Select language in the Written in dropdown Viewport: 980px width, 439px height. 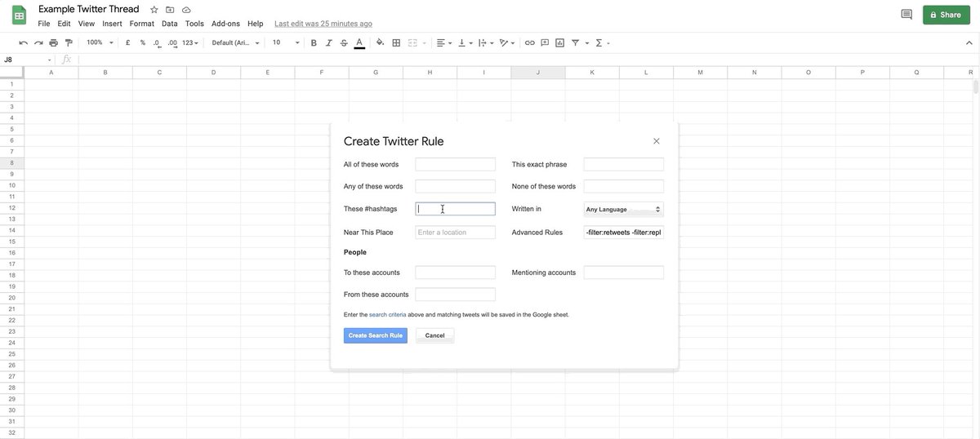point(624,209)
